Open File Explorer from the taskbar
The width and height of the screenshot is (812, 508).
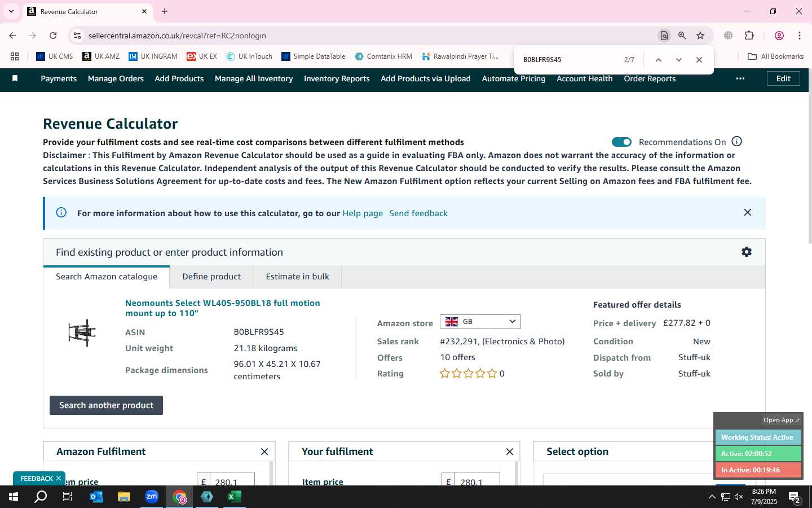[124, 497]
